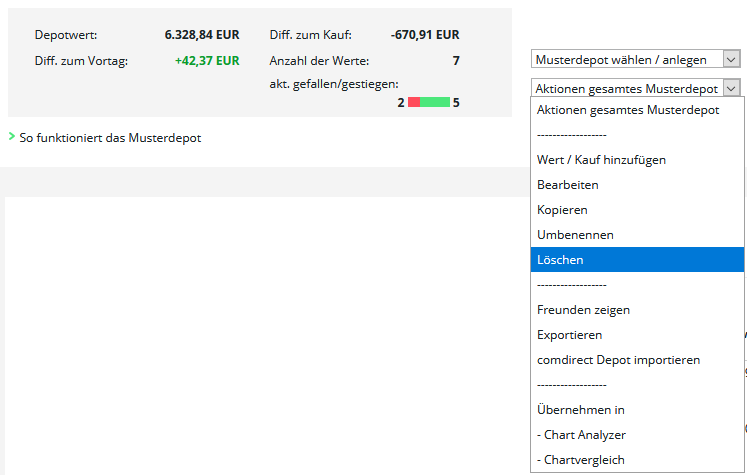
Task: Click 'Kopieren' option
Action: [562, 210]
